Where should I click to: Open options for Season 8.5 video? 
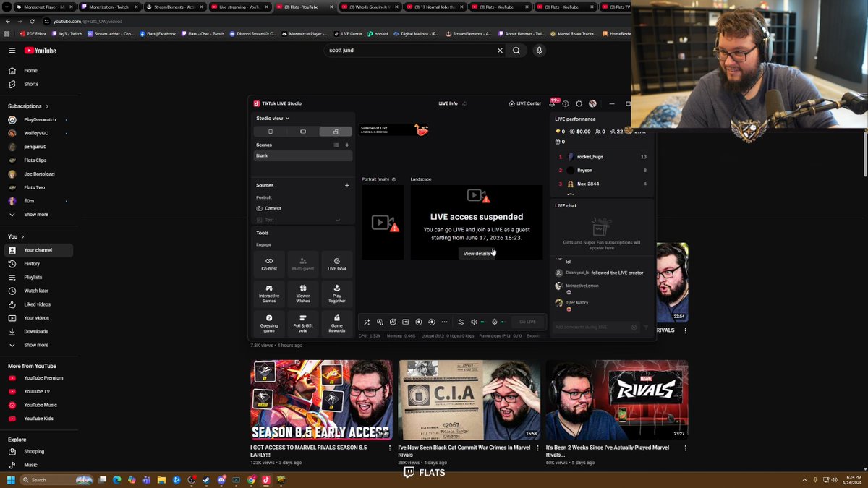click(x=391, y=448)
